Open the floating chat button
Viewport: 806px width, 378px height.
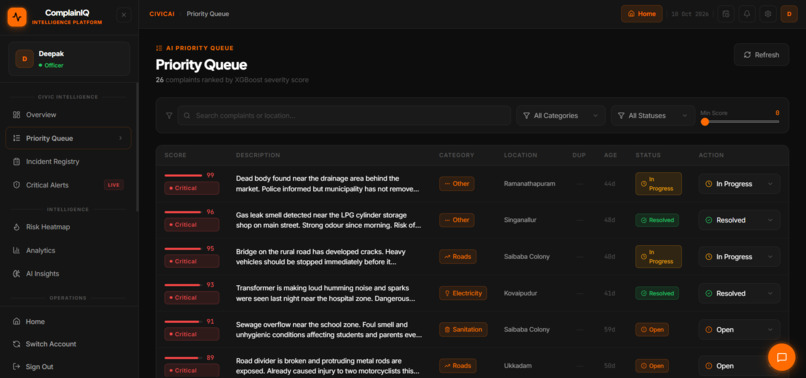[x=781, y=357]
